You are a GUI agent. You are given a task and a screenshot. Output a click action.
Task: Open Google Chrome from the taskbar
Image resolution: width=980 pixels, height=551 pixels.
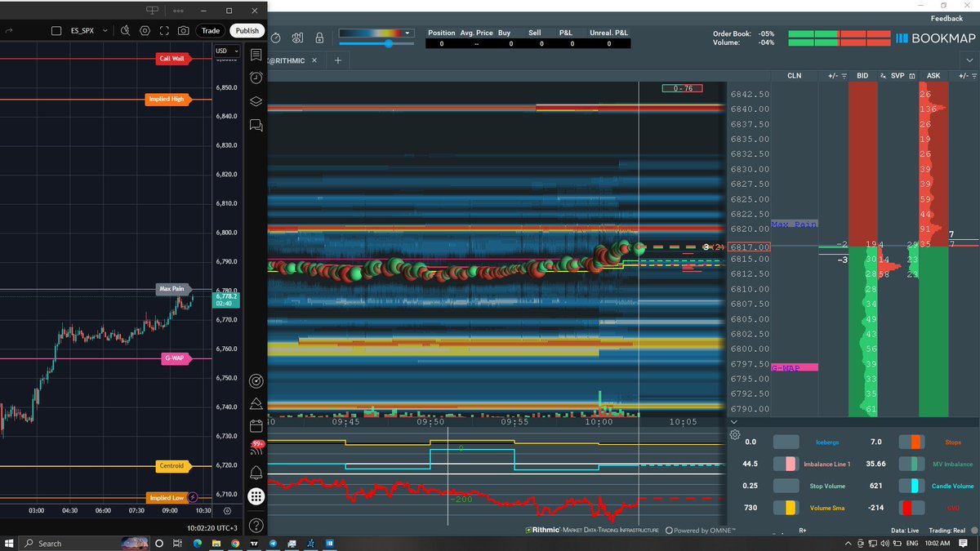coord(234,543)
